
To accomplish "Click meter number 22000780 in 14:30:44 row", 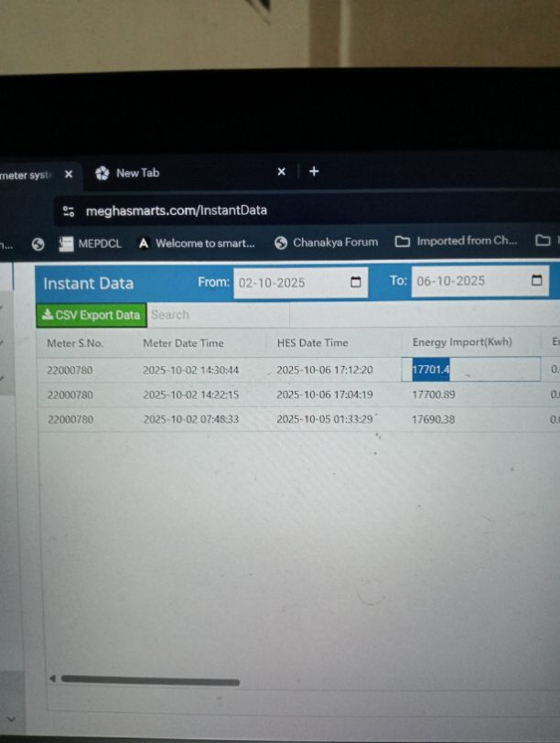I will (70, 370).
